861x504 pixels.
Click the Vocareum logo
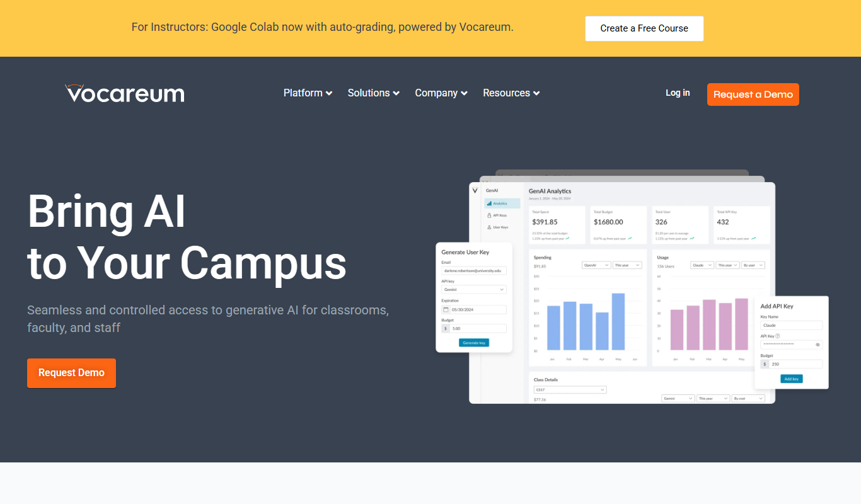pos(125,93)
